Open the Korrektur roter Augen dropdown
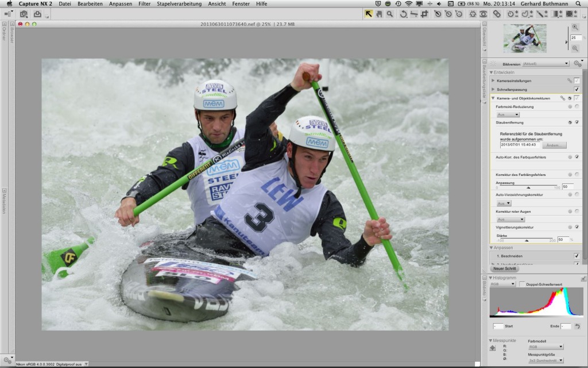Image resolution: width=588 pixels, height=368 pixels. pos(510,219)
